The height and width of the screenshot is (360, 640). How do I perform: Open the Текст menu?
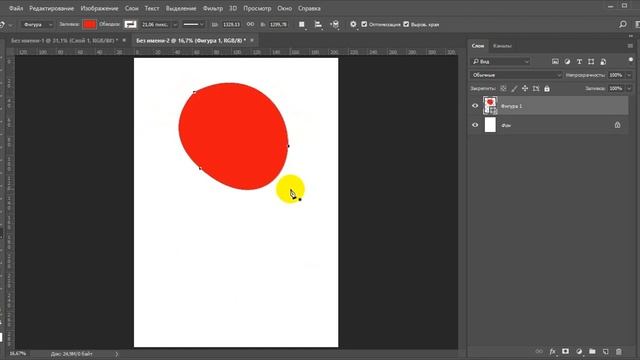[x=152, y=8]
